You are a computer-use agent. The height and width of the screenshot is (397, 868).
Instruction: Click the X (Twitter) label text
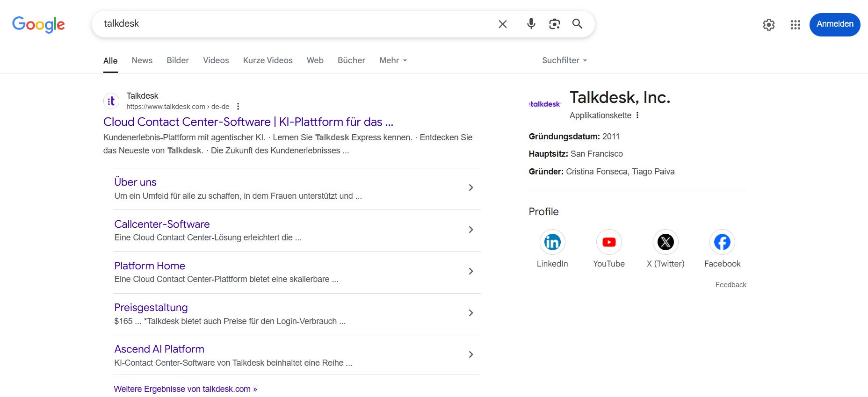(x=665, y=264)
